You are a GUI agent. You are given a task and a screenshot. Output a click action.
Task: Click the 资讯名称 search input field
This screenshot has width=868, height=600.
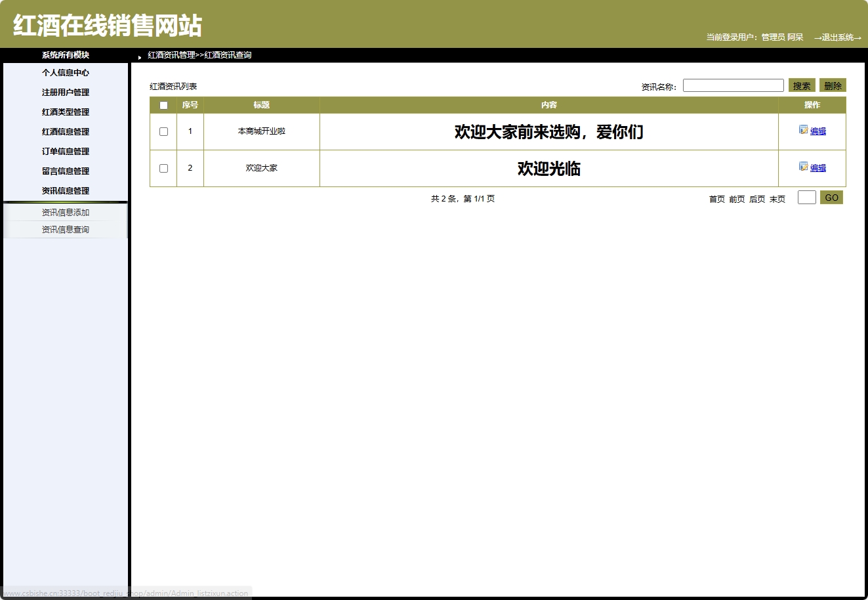click(x=733, y=85)
